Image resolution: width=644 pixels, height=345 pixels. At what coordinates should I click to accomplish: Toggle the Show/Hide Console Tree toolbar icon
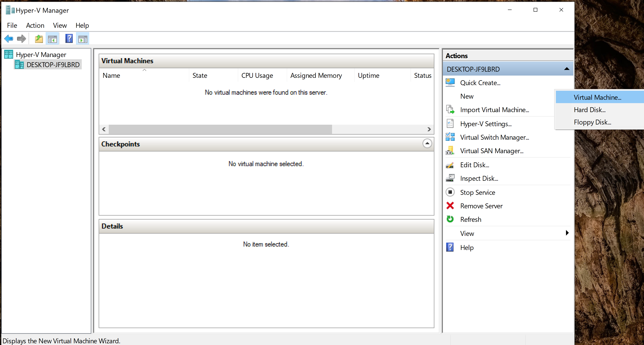tap(52, 39)
